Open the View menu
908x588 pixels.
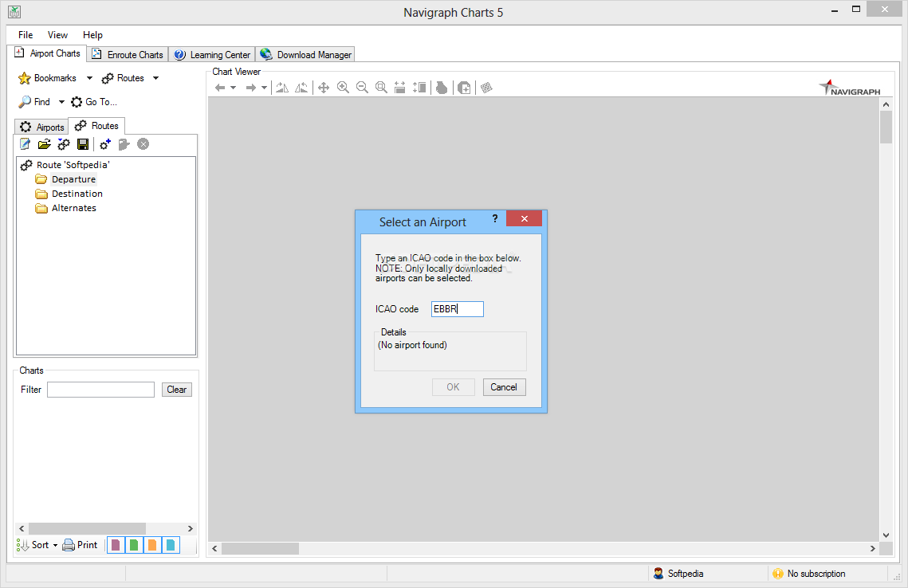pos(57,35)
